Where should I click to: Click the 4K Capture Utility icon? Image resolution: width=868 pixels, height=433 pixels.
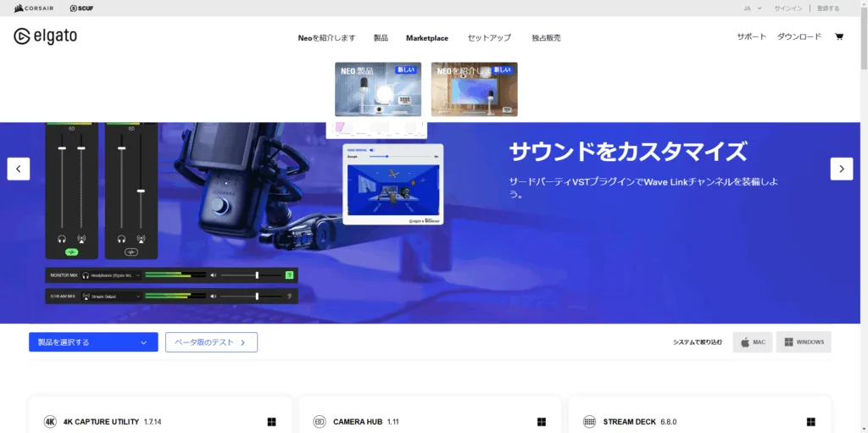point(50,422)
